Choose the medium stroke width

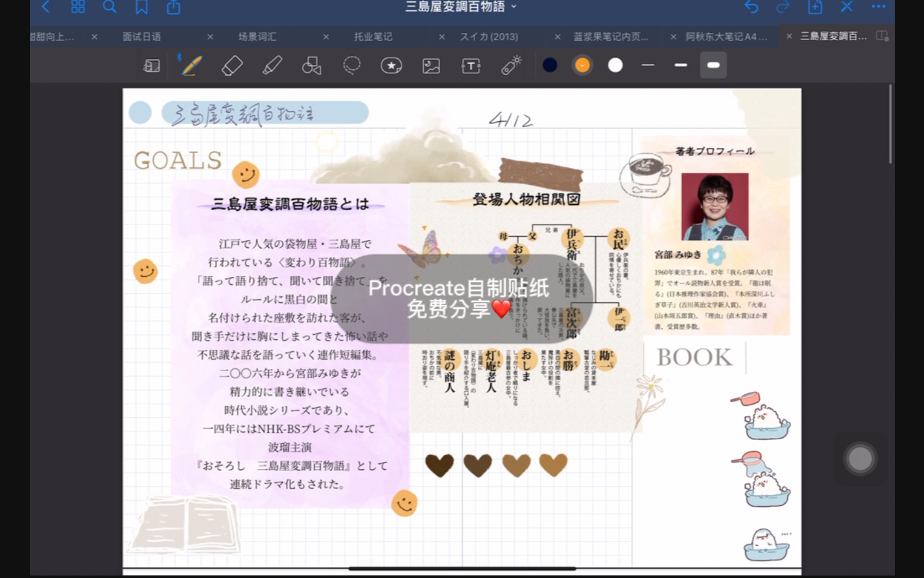point(680,65)
